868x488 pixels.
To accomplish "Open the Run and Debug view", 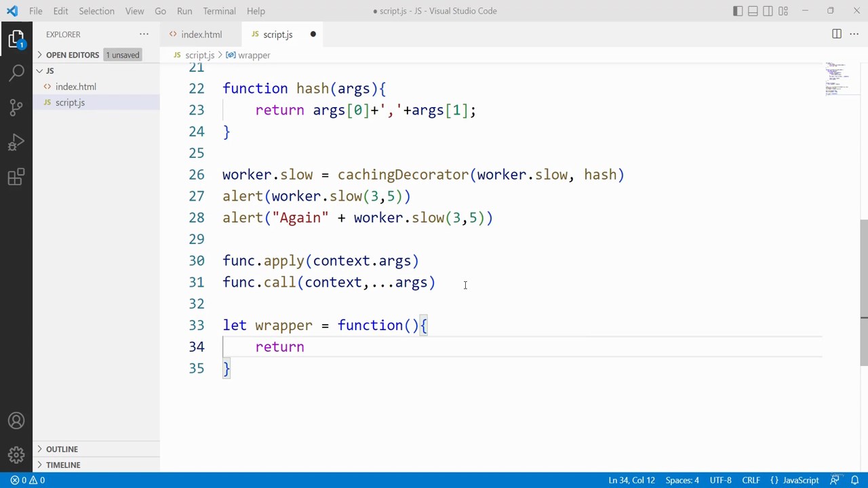I will pos(16,142).
